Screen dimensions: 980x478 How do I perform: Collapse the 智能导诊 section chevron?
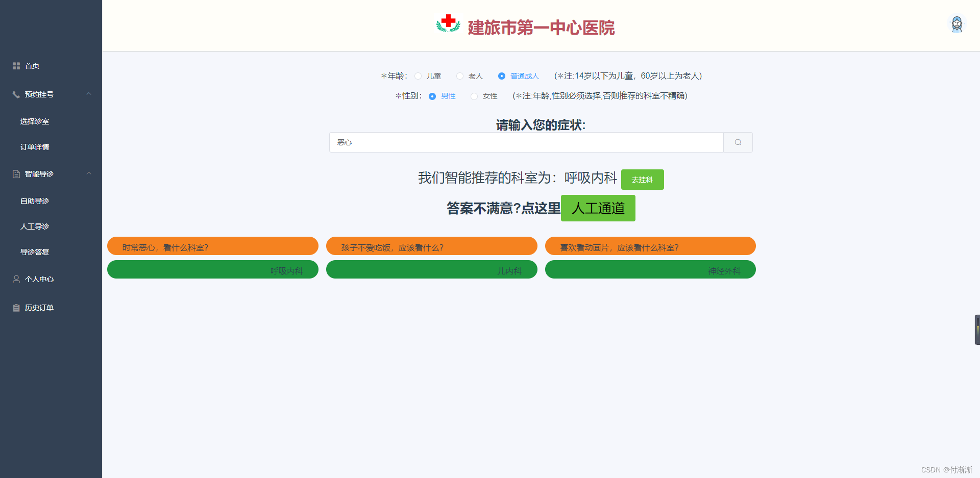click(x=89, y=173)
